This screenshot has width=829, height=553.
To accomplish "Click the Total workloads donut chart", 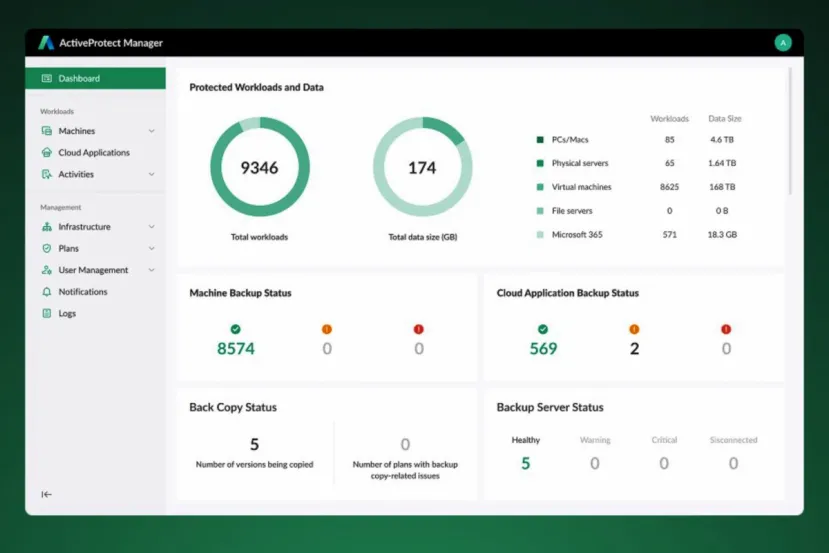I will [260, 167].
